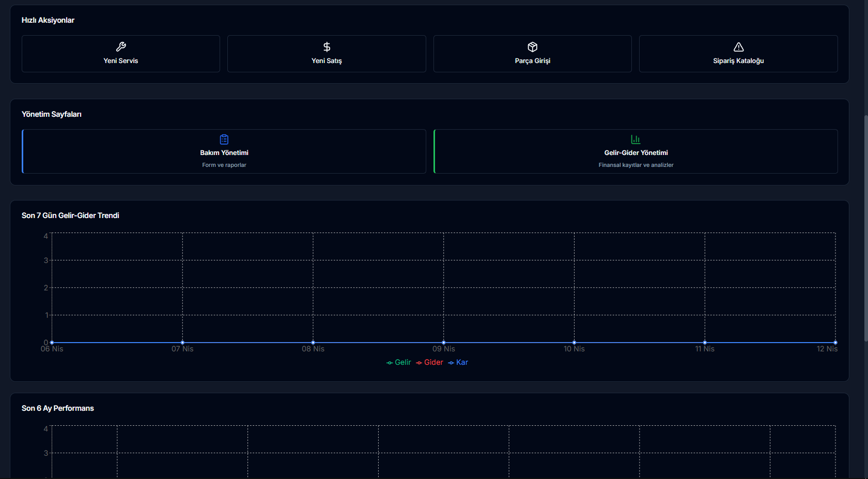Open Bakım Yönetimi clipboard icon

(x=224, y=140)
